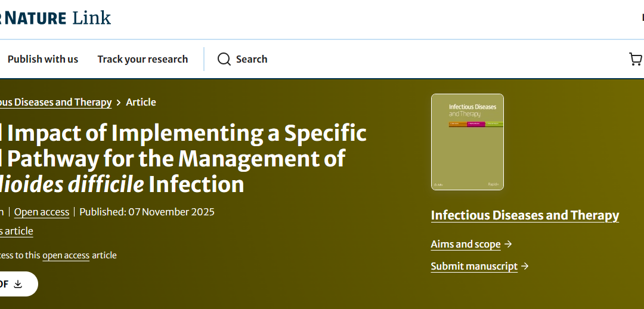Open the journal cover thumbnail image
This screenshot has width=644, height=309.
[467, 142]
